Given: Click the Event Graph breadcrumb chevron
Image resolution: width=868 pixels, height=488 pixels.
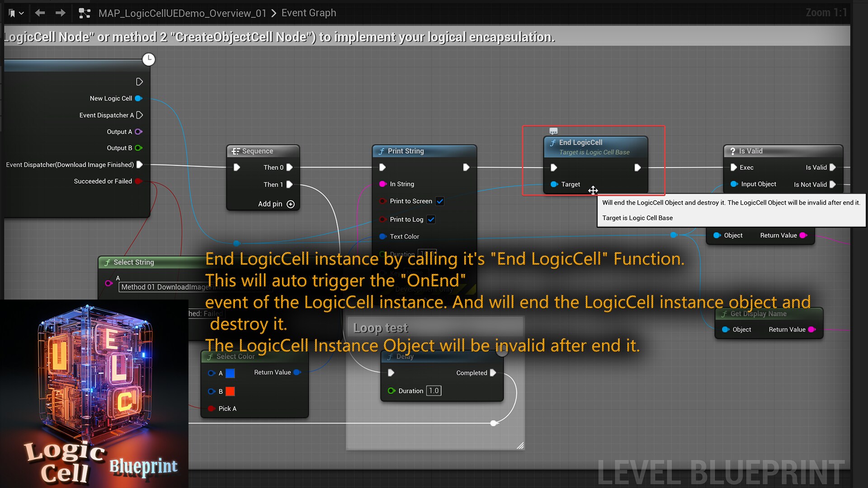Looking at the screenshot, I should pos(273,14).
